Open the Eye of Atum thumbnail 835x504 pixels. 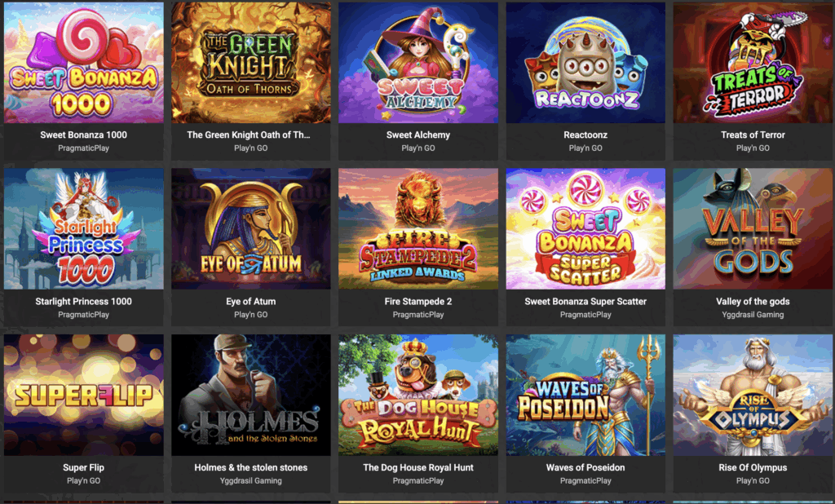[251, 229]
